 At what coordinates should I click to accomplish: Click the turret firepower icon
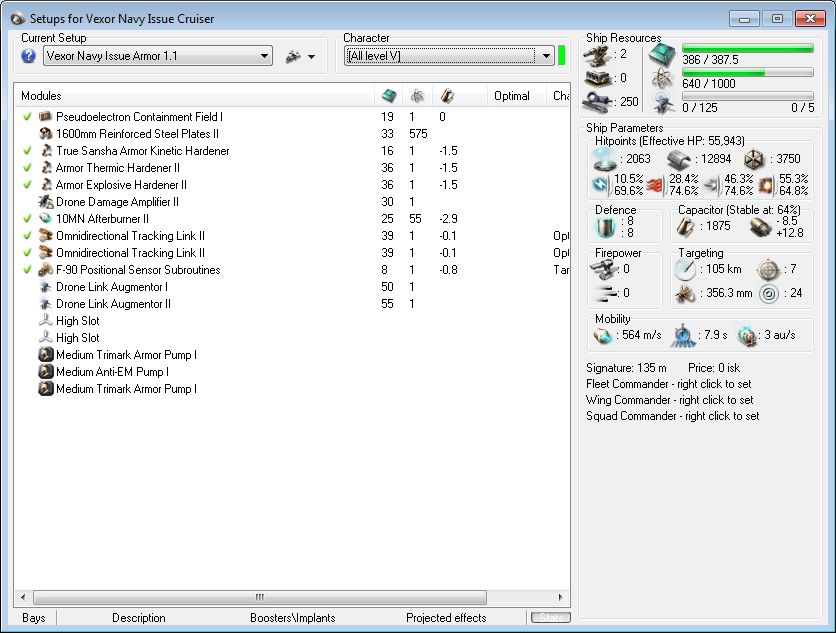(x=604, y=269)
